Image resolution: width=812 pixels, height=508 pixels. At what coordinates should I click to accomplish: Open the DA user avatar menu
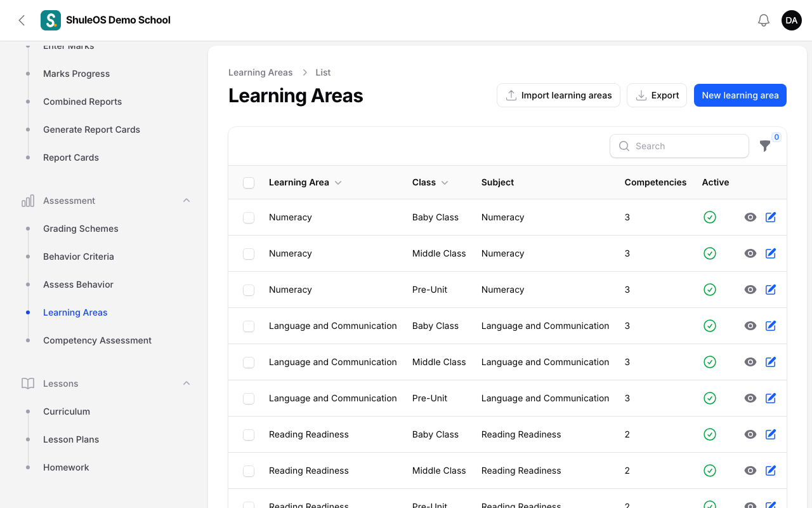[792, 20]
